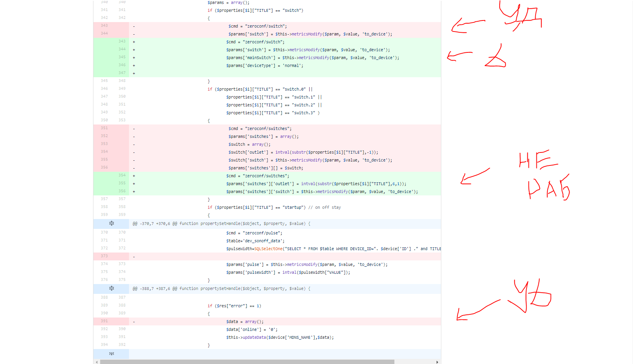Click old line number 373 on removed blank line

pos(104,256)
